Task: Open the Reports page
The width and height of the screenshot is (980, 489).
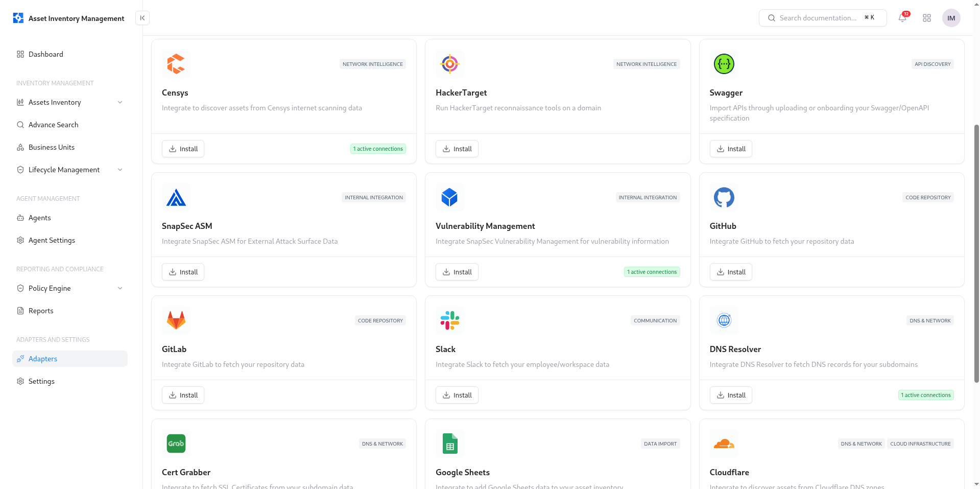Action: click(41, 311)
